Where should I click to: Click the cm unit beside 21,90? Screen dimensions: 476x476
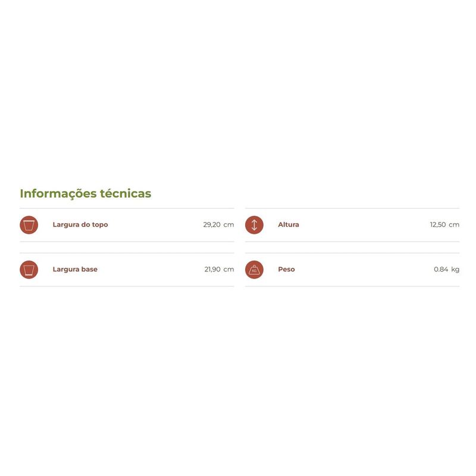[229, 270]
